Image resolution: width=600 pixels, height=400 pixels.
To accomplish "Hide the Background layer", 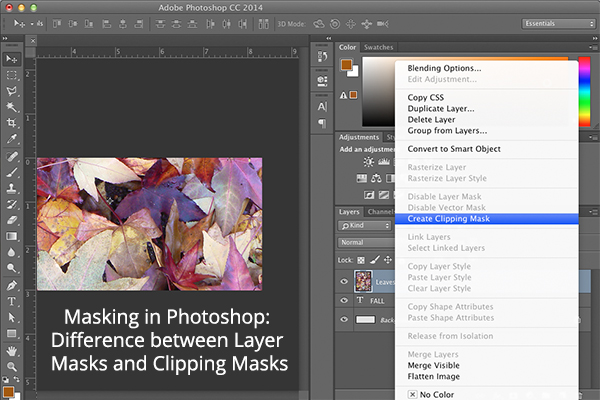I will 344,319.
